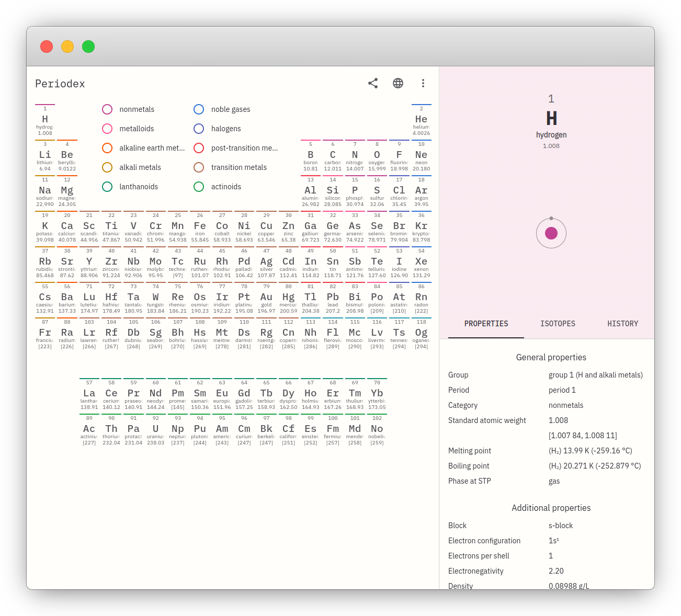Toggle the nonmetals category filter
This screenshot has height=616, width=681.
click(x=107, y=109)
